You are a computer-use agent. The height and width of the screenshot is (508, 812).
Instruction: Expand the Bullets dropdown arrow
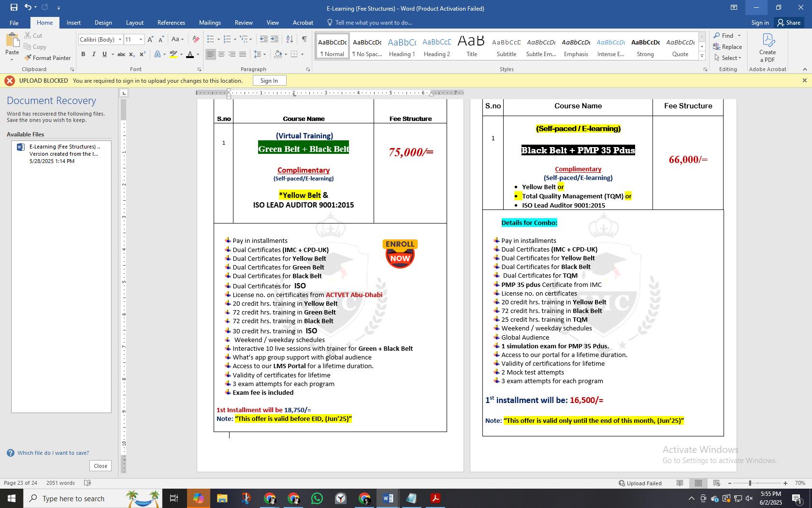(218, 39)
